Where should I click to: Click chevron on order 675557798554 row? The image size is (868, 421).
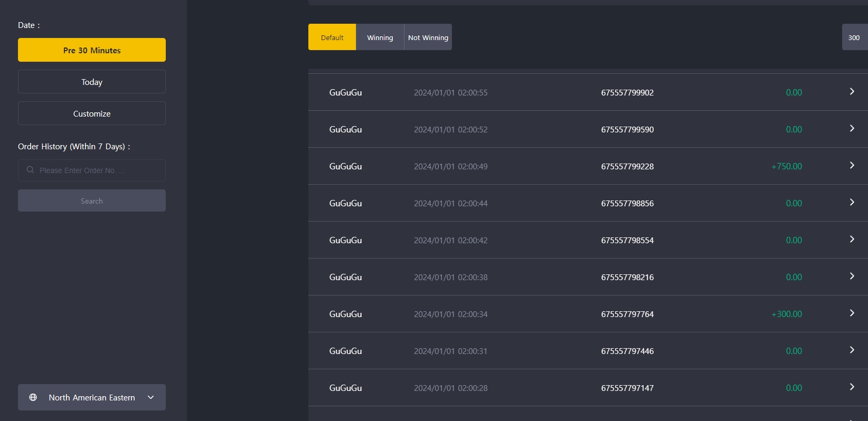852,239
